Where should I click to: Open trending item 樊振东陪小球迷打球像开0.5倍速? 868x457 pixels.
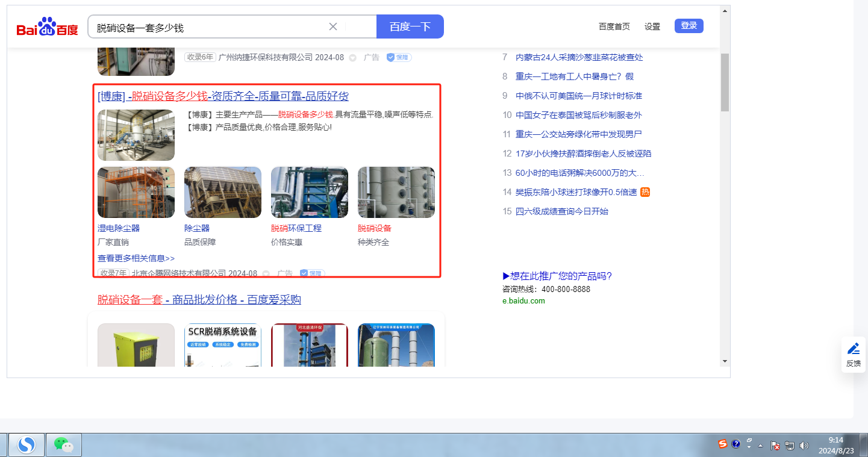click(x=576, y=192)
